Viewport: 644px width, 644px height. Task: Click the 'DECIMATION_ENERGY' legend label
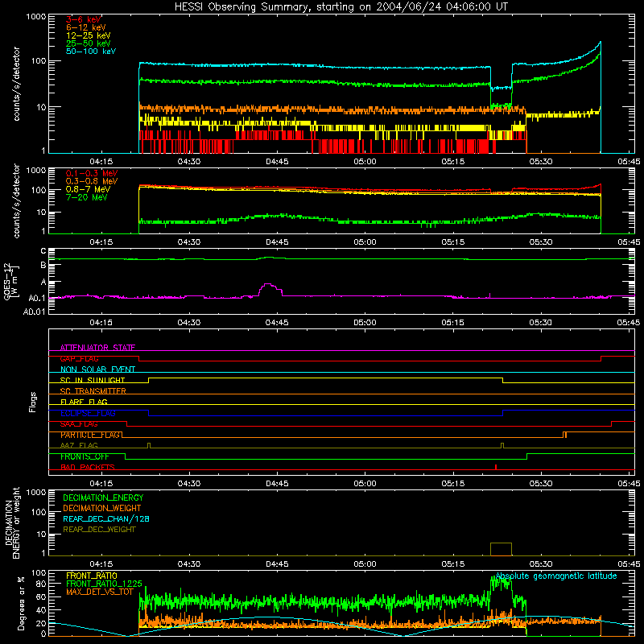pos(103,497)
